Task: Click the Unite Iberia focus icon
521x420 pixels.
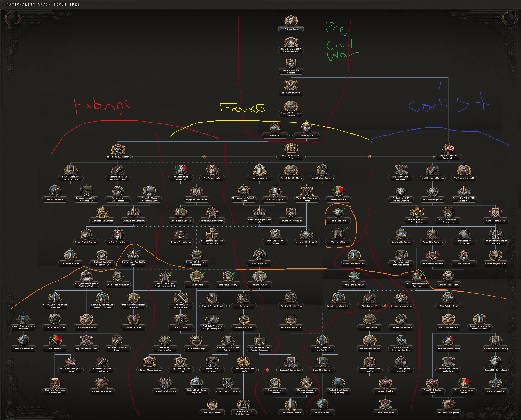Action: tap(55, 341)
